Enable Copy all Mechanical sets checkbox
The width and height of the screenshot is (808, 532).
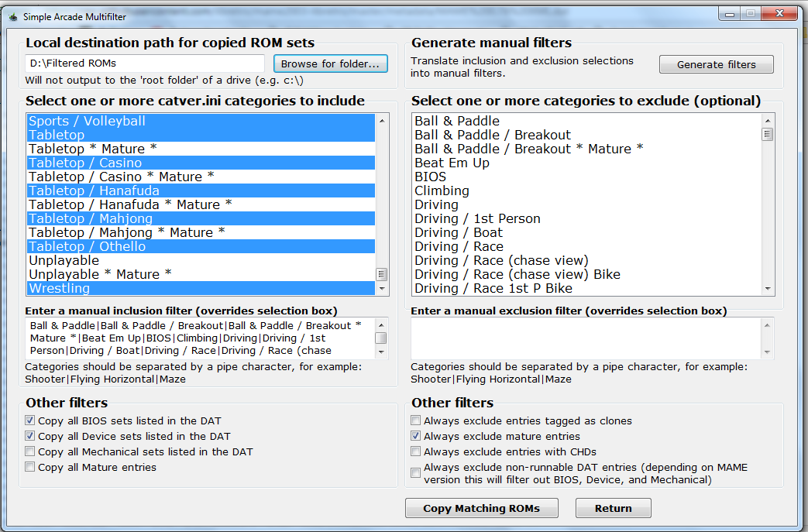[30, 451]
